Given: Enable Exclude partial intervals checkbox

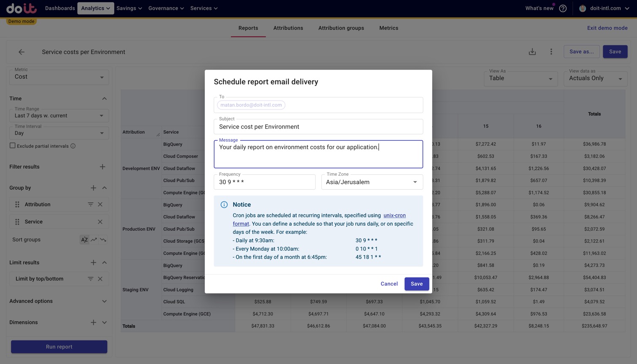Looking at the screenshot, I should coord(13,146).
